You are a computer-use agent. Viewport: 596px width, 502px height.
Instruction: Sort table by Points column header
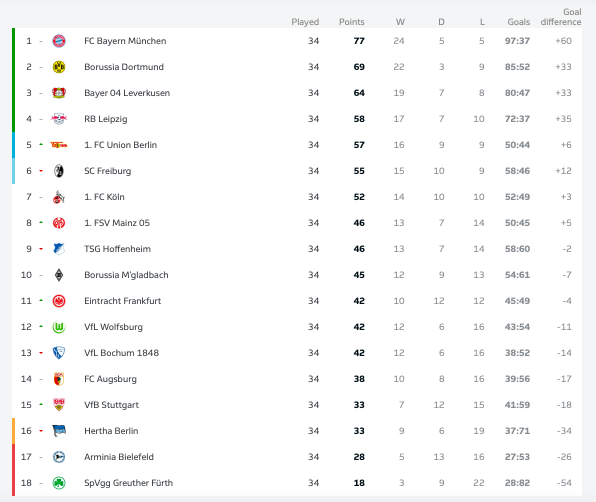pos(352,22)
